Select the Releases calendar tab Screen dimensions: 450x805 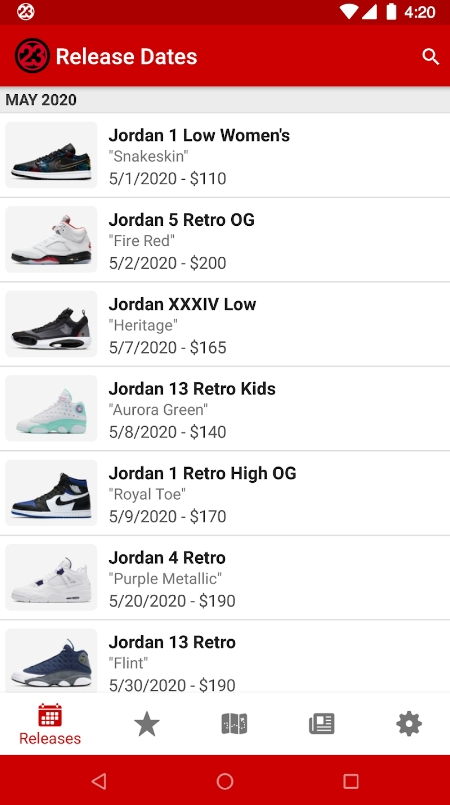pyautogui.click(x=50, y=724)
